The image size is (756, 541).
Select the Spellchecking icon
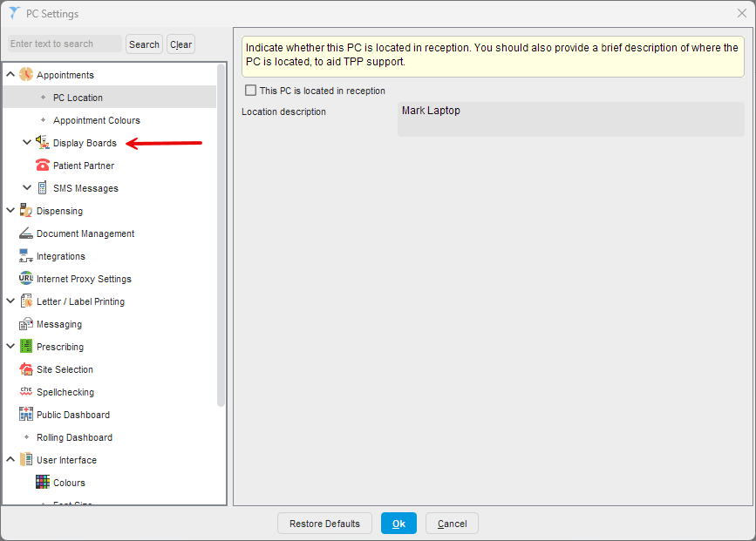point(26,392)
